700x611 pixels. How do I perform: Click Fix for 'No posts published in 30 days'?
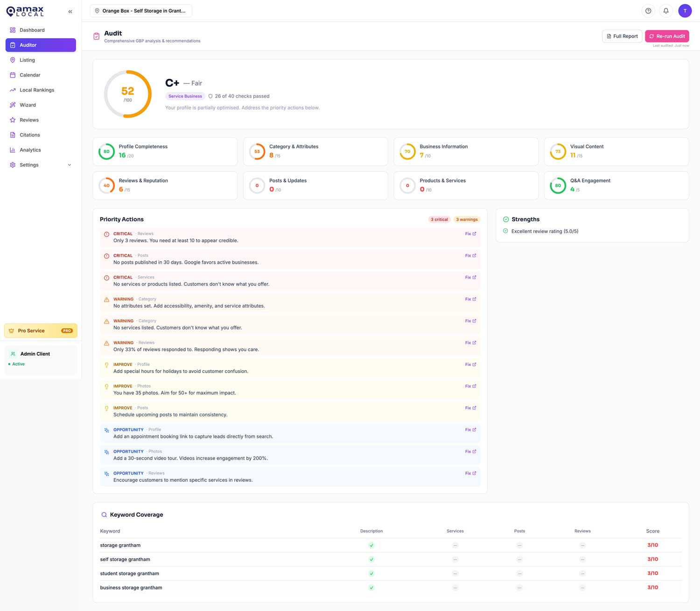(470, 256)
